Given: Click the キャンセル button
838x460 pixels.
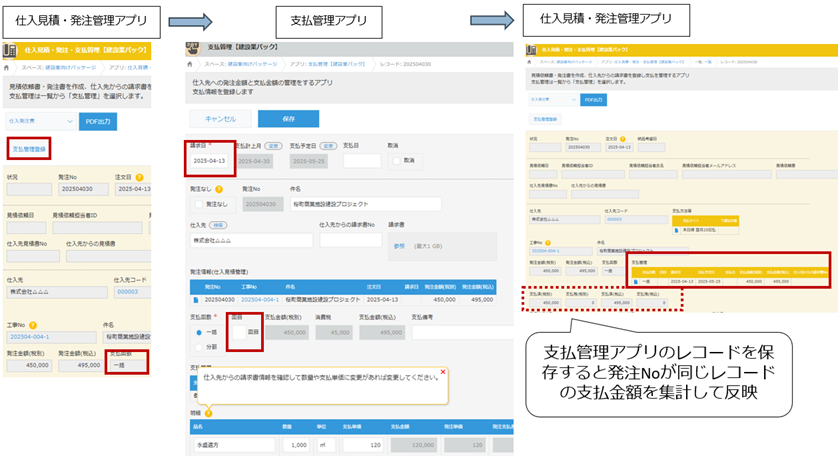Looking at the screenshot, I should click(x=219, y=118).
